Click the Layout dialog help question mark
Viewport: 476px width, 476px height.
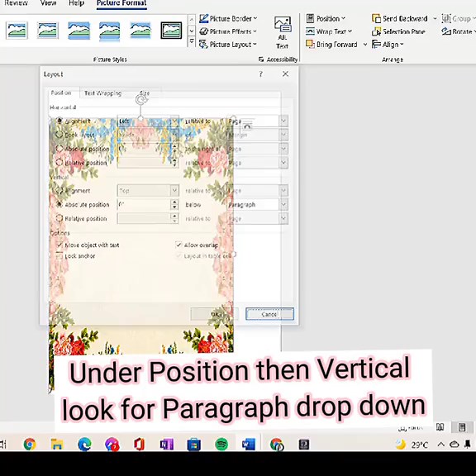click(x=261, y=74)
